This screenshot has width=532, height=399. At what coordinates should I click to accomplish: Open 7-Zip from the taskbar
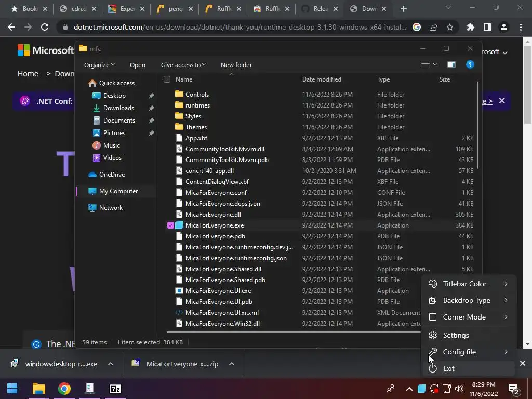[x=115, y=389]
